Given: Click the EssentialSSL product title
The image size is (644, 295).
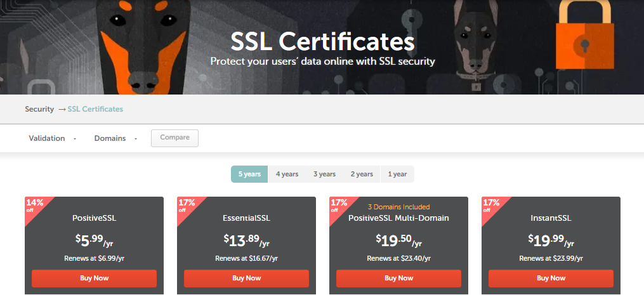Looking at the screenshot, I should 246,218.
